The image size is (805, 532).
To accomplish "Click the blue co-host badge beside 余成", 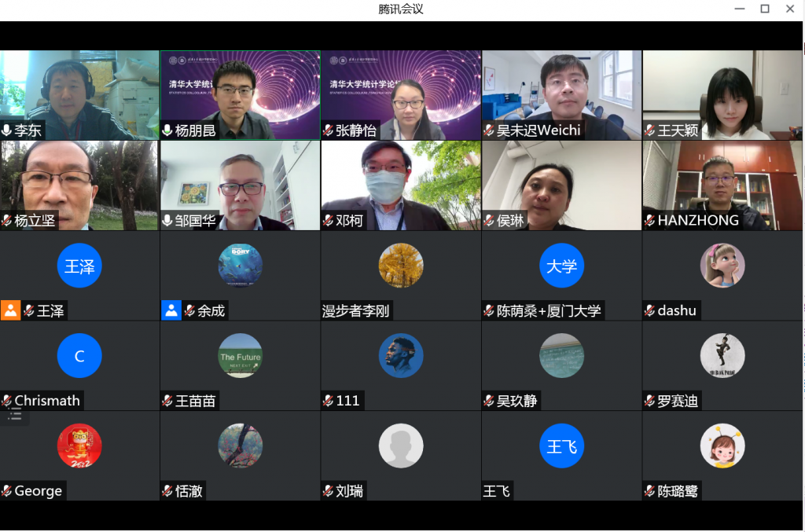I will click(x=171, y=310).
